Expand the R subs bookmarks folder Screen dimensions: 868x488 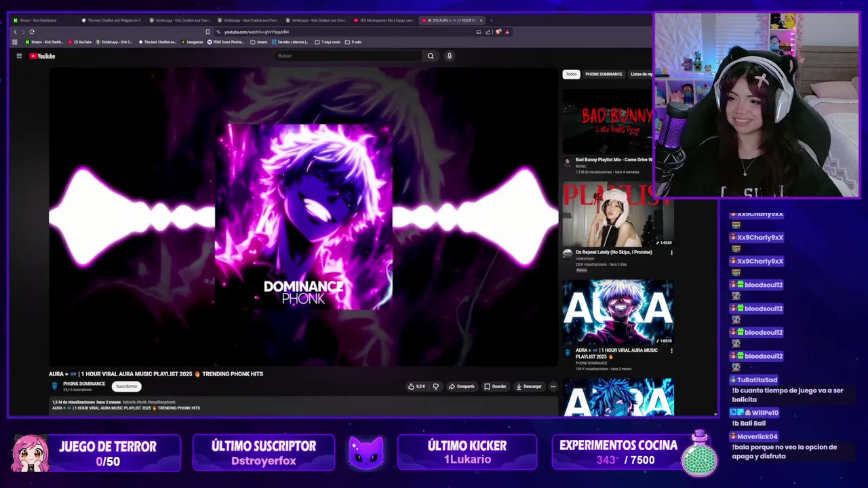[x=354, y=42]
